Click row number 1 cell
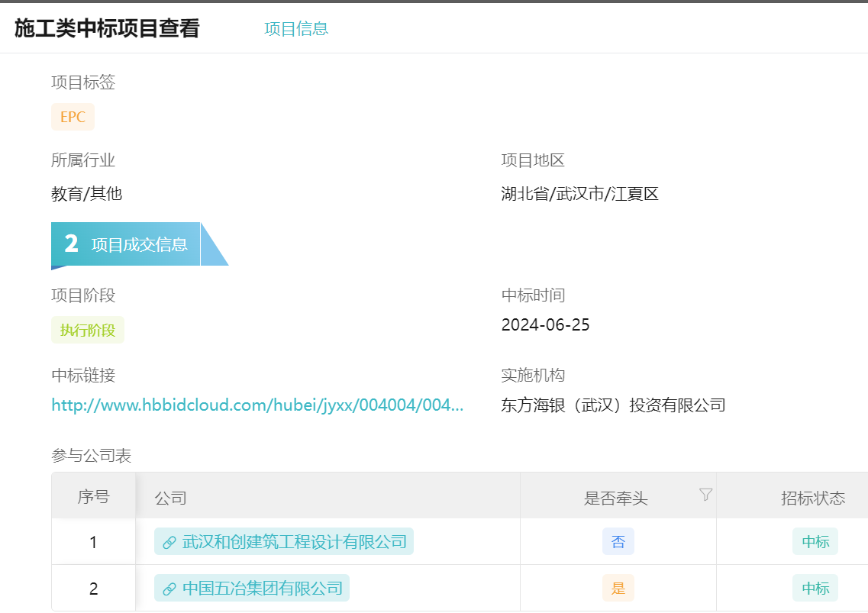The image size is (868, 613). 94,541
